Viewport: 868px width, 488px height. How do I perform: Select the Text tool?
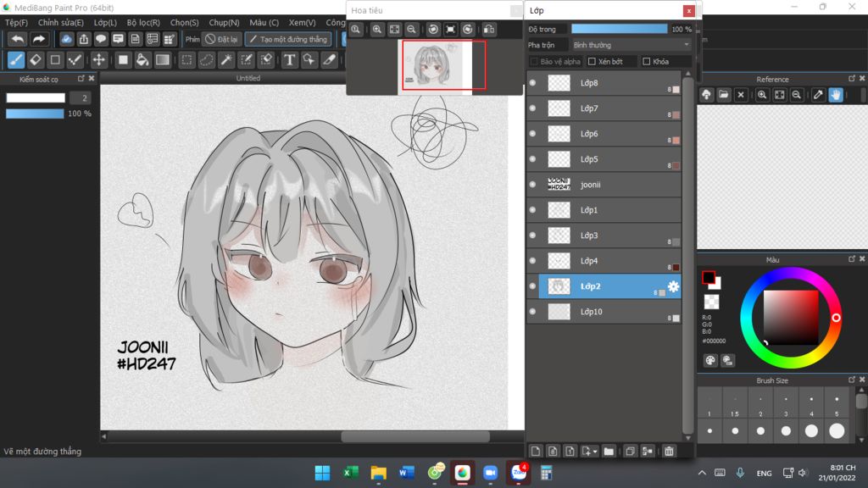290,60
